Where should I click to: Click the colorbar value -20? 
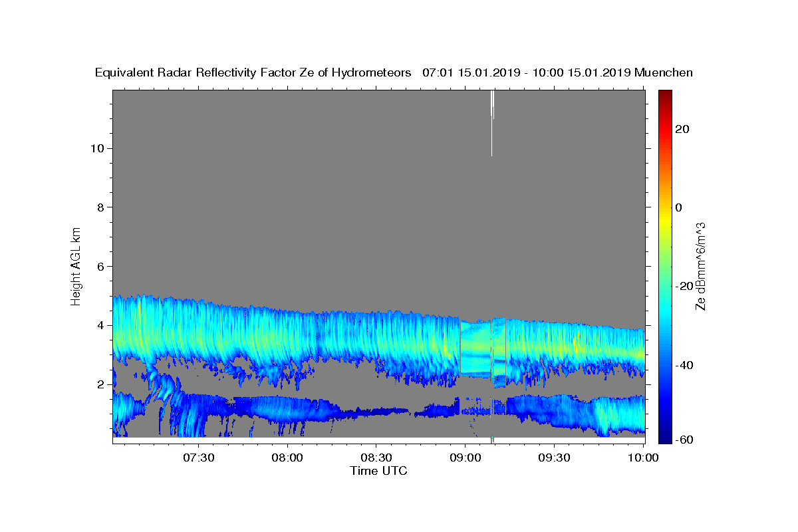click(x=685, y=286)
